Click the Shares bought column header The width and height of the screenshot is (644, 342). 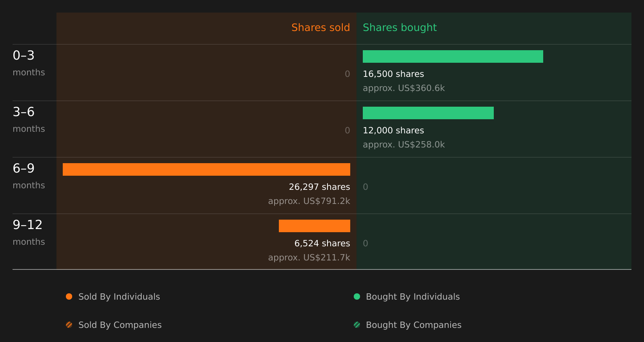point(400,27)
